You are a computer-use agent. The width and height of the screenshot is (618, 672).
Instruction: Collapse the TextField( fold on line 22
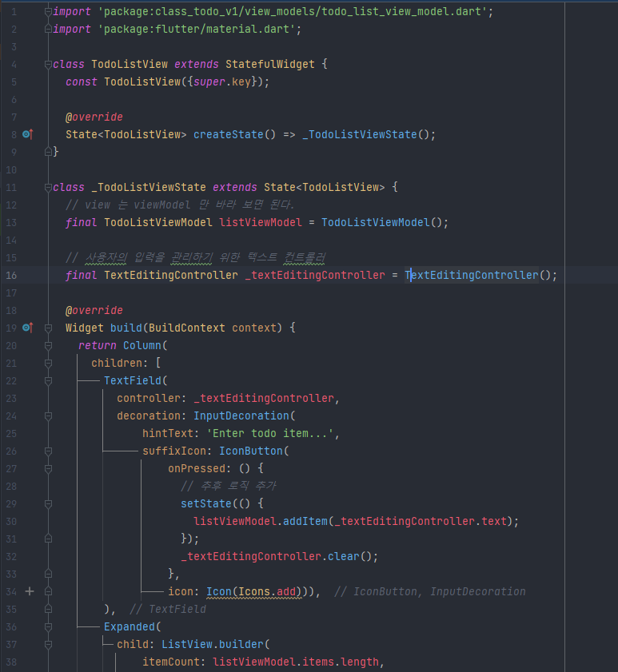click(x=49, y=380)
